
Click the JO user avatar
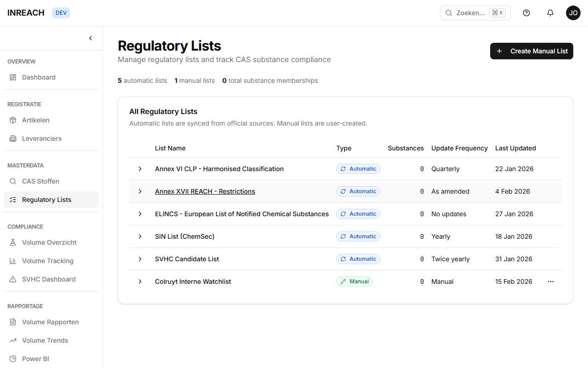coord(573,13)
